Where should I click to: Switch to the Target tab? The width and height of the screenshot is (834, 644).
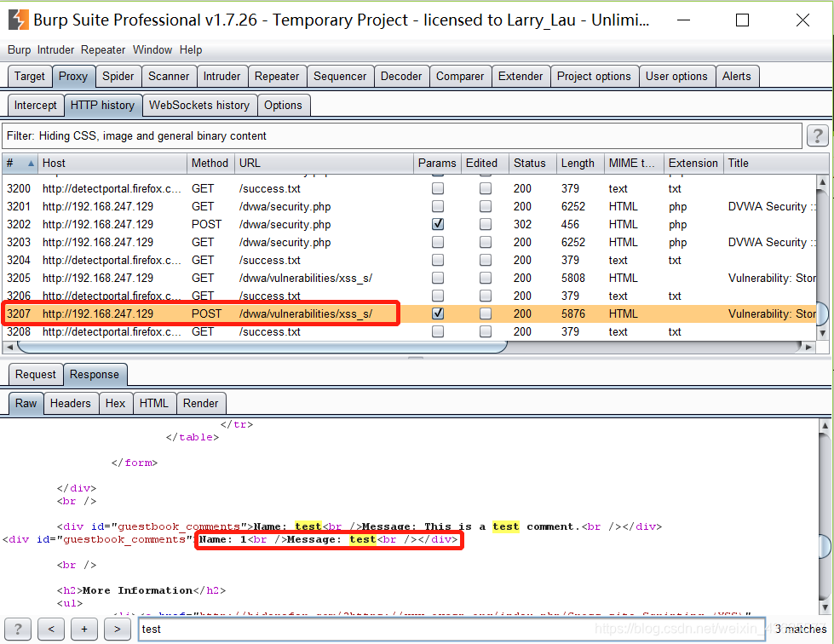[x=30, y=77]
